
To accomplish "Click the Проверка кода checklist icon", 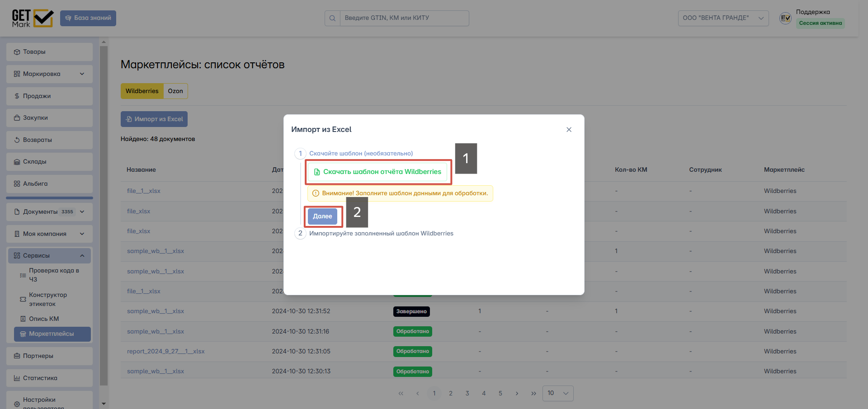I will tap(23, 275).
